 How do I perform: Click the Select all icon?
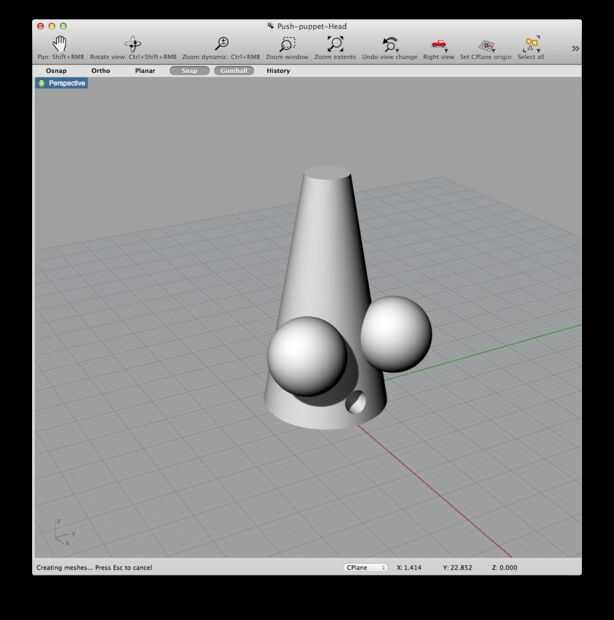[531, 43]
